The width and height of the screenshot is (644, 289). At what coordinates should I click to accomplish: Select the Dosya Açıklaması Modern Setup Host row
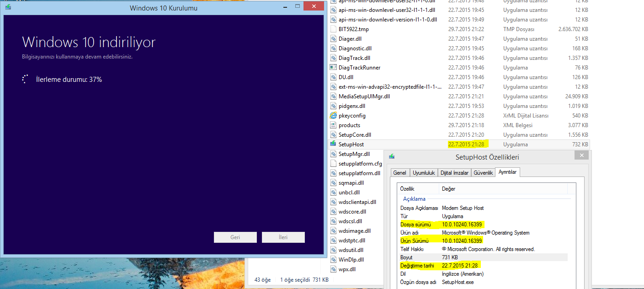pos(483,208)
